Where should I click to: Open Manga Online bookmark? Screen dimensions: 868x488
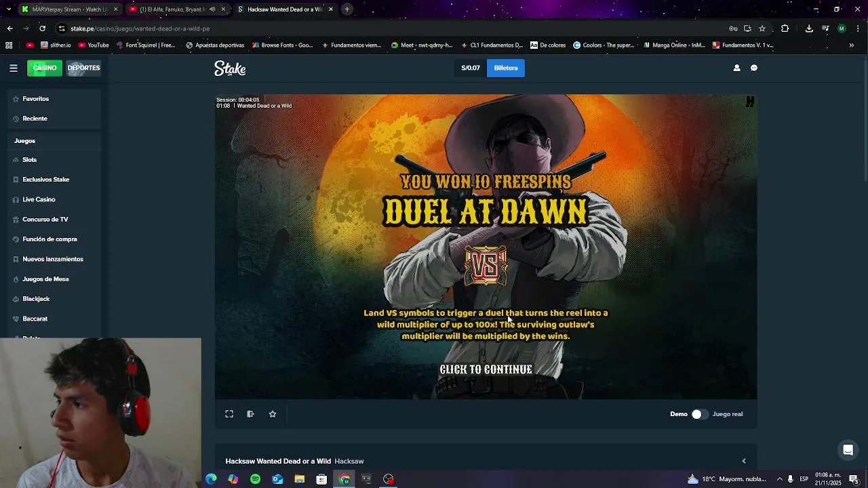[674, 45]
